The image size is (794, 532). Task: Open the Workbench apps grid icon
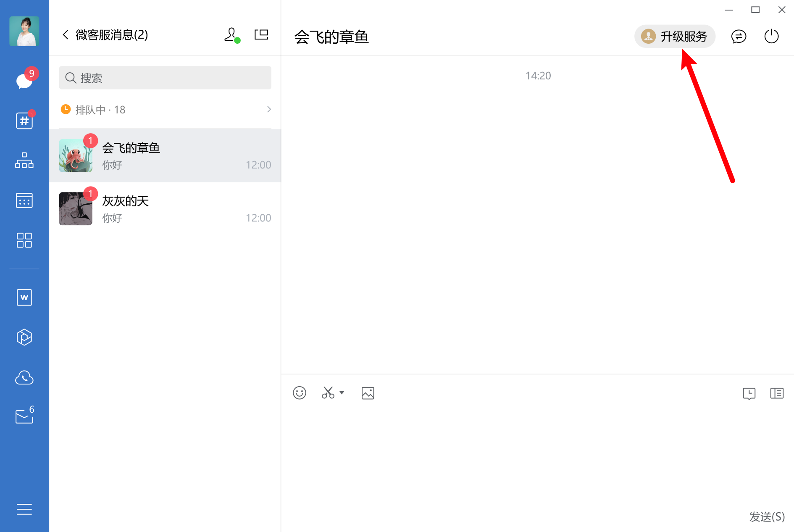click(24, 240)
